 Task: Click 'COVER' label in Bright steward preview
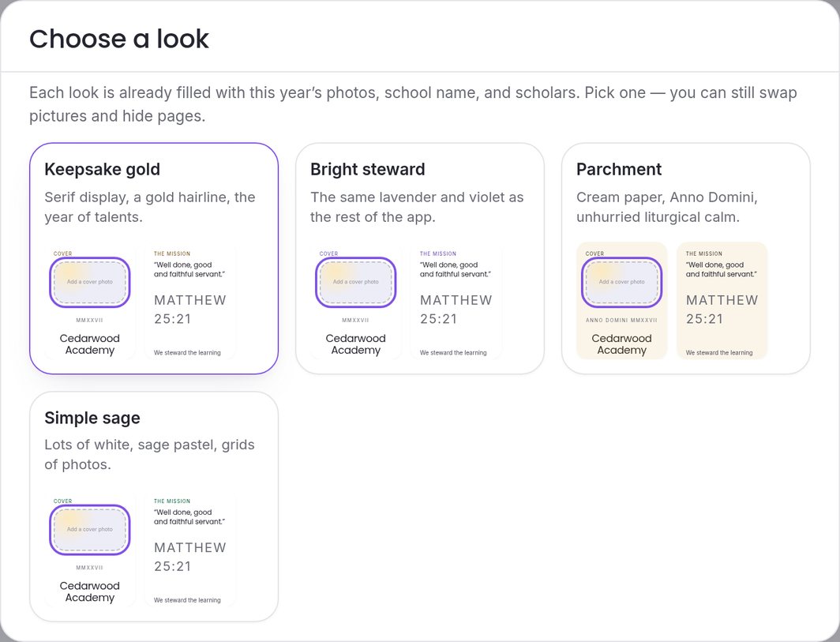pos(328,253)
